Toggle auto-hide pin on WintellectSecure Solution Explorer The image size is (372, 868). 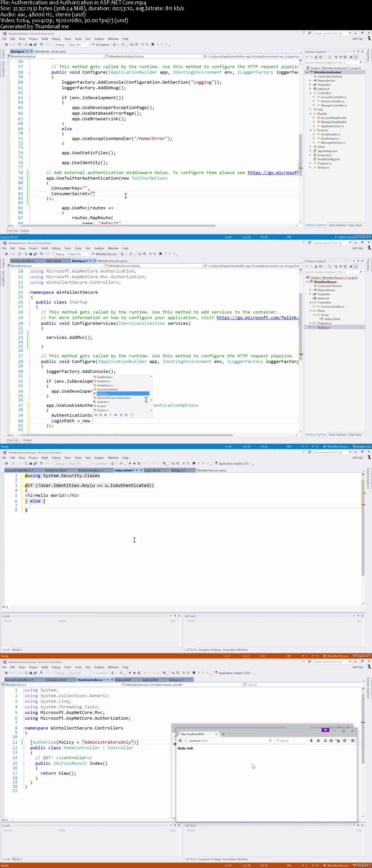click(358, 261)
